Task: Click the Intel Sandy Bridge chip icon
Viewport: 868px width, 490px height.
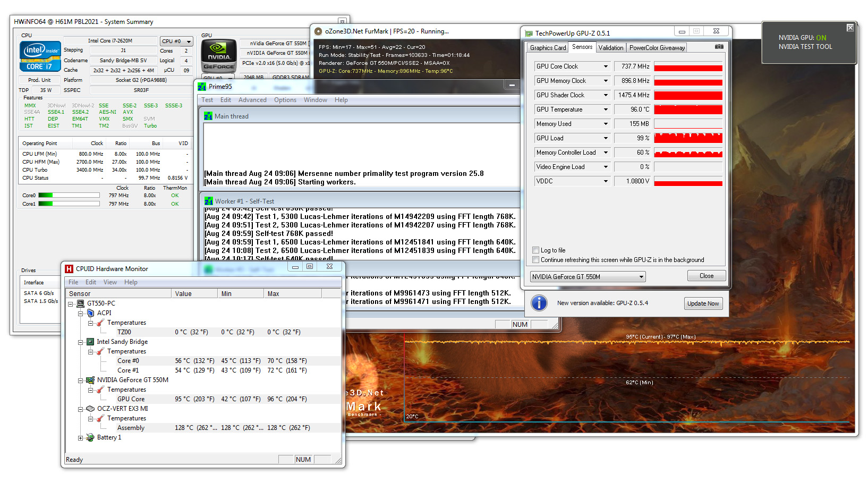Action: 90,342
